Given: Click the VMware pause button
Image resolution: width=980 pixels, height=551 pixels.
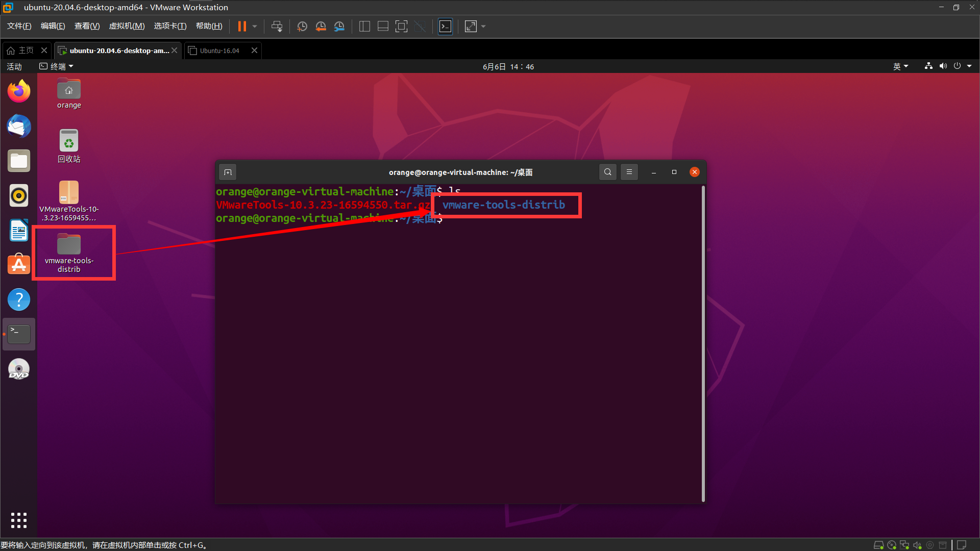Looking at the screenshot, I should tap(242, 27).
